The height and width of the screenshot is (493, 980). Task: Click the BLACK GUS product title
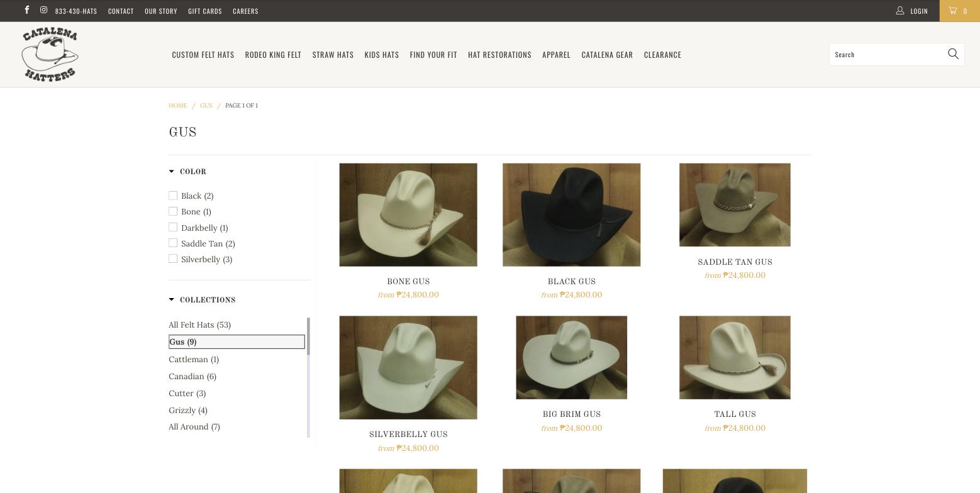coord(572,281)
